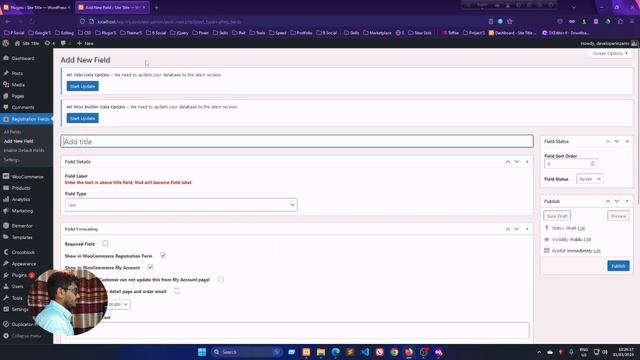Open the Settings submenu under Registration Fields
The height and width of the screenshot is (360, 640).
pos(11,160)
